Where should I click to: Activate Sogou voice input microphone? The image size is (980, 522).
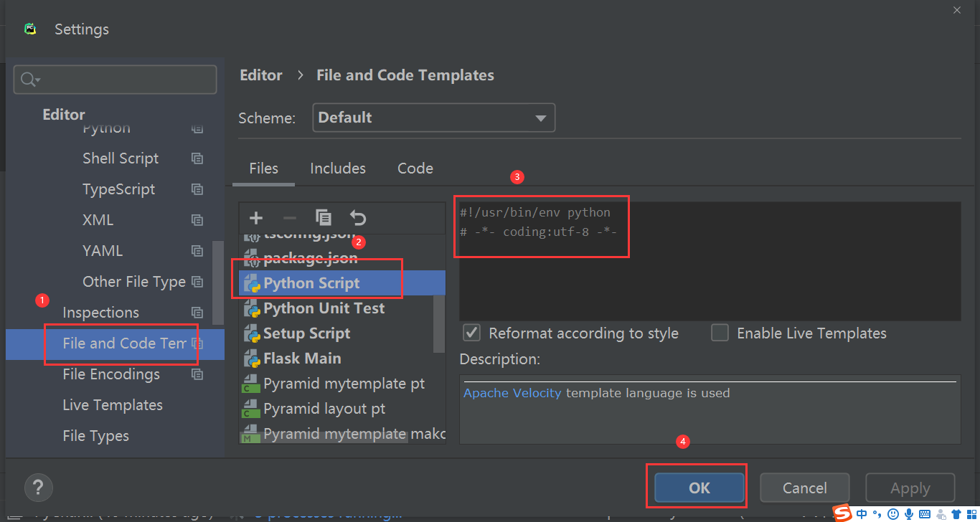(x=909, y=514)
